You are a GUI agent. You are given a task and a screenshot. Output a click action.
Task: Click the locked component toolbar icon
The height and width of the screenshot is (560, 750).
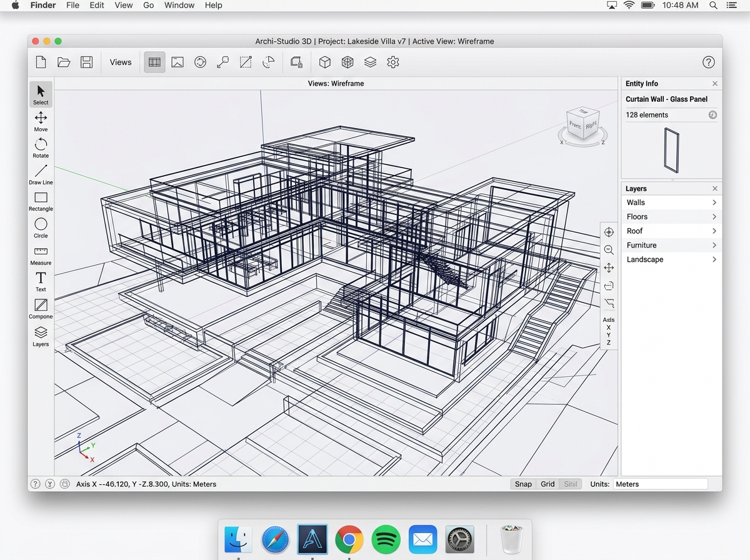click(297, 62)
